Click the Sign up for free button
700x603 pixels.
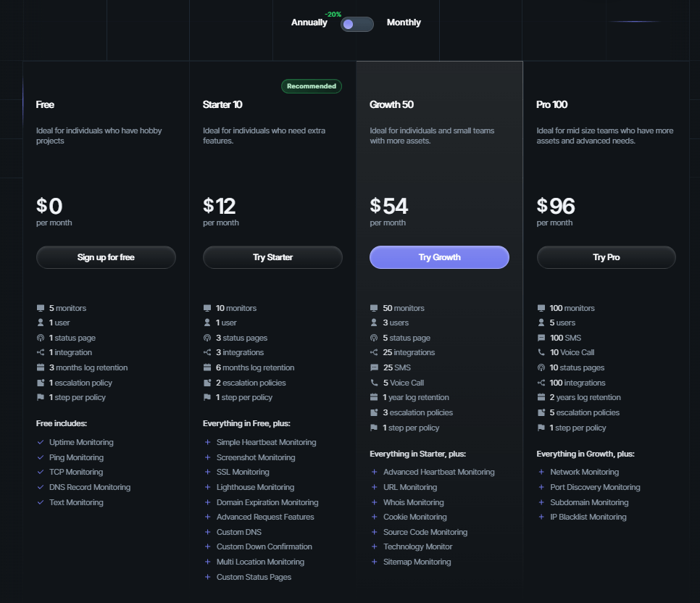coord(106,257)
